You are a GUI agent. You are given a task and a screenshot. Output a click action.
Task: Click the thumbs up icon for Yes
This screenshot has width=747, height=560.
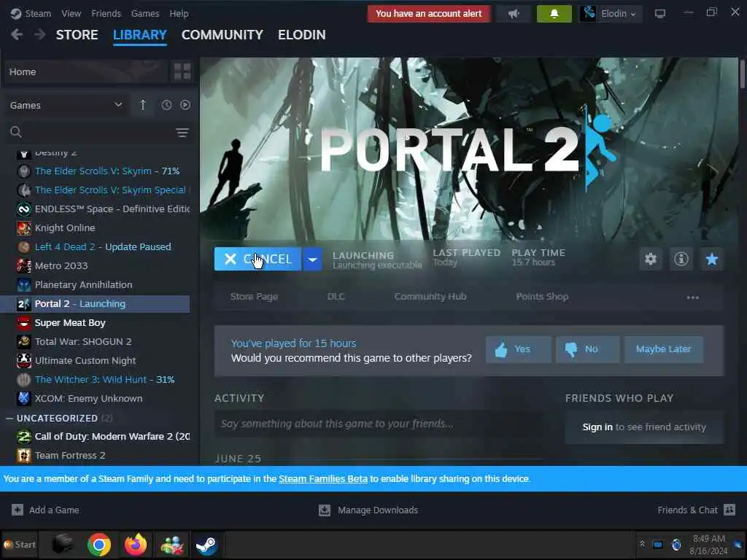pos(501,350)
